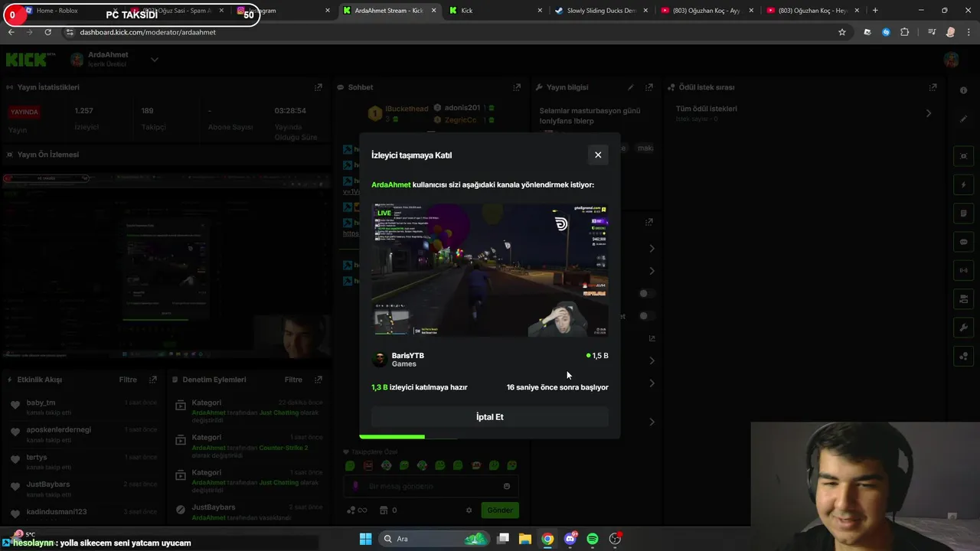Image resolution: width=980 pixels, height=551 pixels.
Task: Expand the ArdaAhmet channel dropdown arrow
Action: (x=154, y=60)
